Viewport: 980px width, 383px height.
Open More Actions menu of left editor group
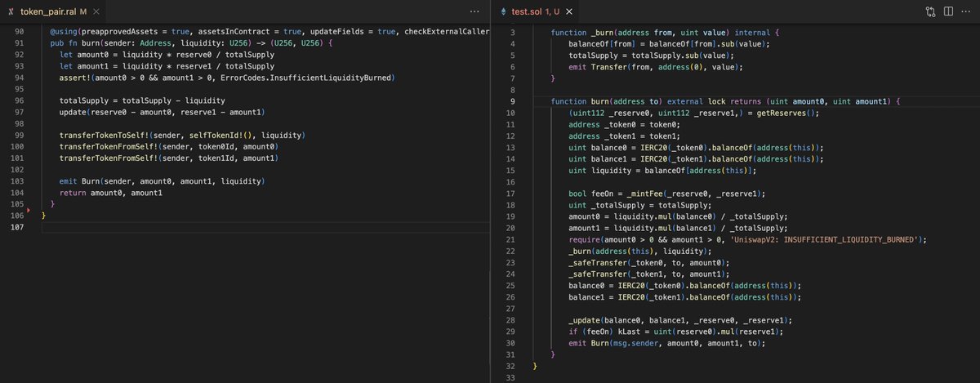point(474,11)
